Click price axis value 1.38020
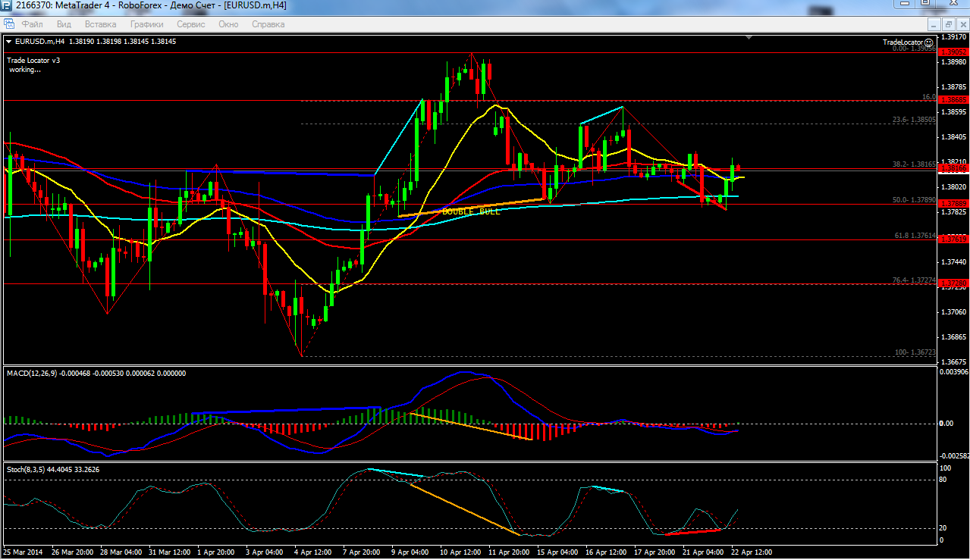The width and height of the screenshot is (970, 560). click(x=953, y=186)
